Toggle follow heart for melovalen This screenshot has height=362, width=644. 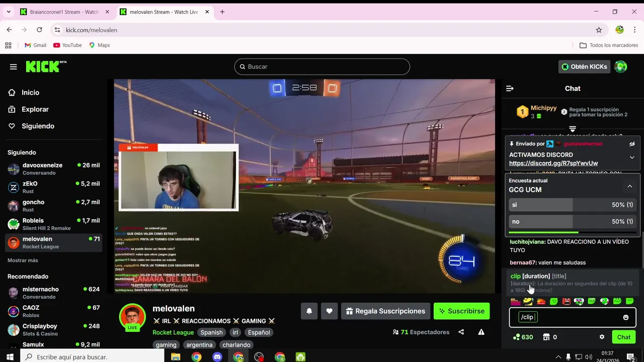point(329,311)
